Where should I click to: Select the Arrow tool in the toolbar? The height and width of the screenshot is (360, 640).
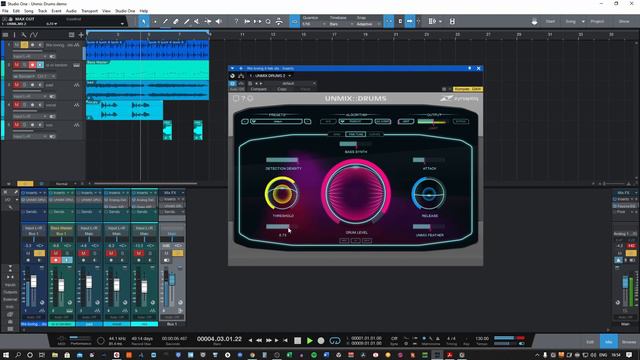pos(144,21)
